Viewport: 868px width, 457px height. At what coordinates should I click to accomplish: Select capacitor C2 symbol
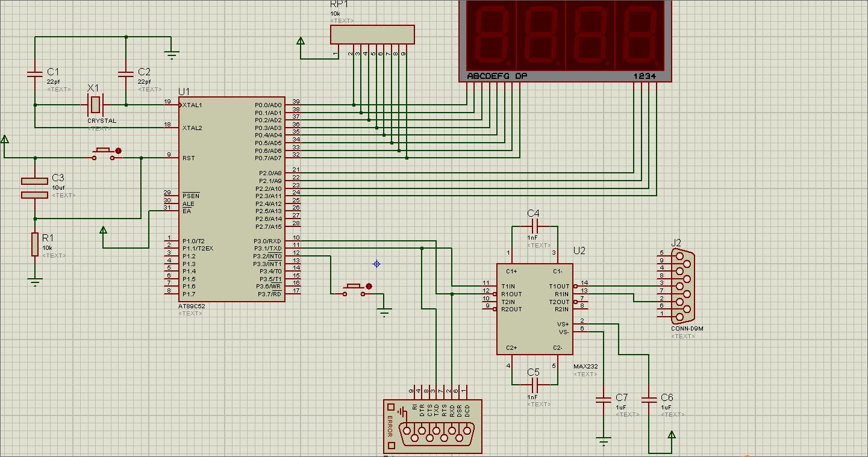(126, 75)
